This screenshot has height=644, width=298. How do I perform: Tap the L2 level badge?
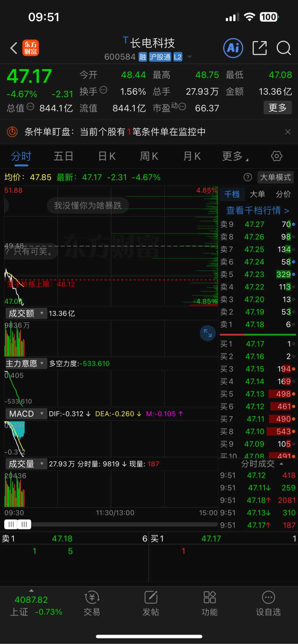click(x=178, y=57)
